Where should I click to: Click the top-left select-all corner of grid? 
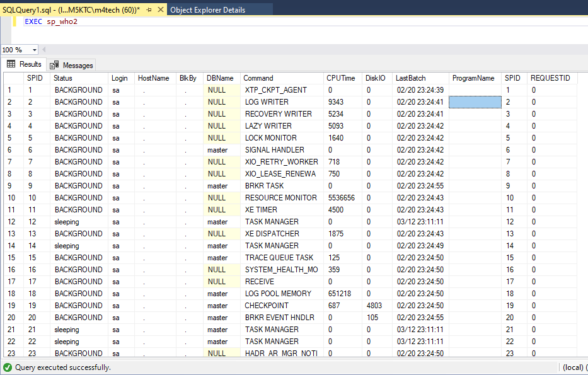pos(13,78)
